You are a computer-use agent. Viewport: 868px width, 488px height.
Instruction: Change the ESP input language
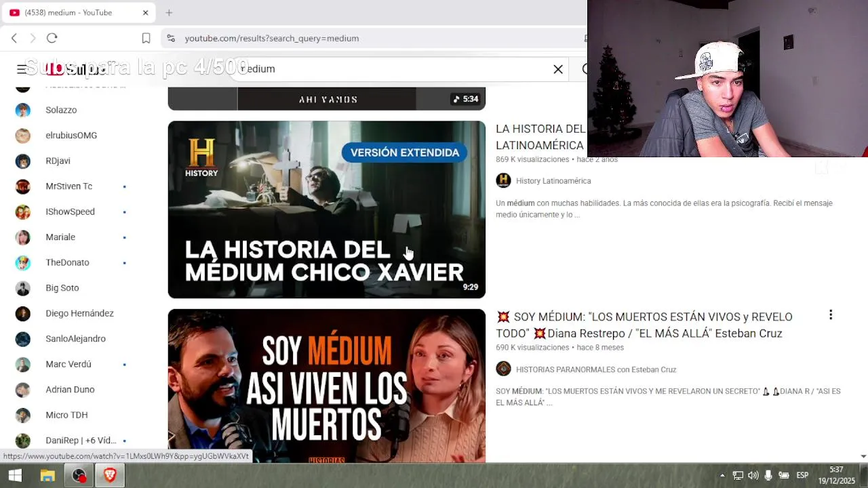coord(802,475)
